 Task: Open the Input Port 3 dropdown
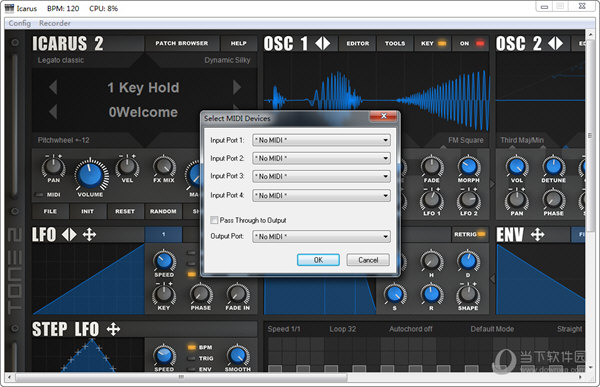(321, 176)
